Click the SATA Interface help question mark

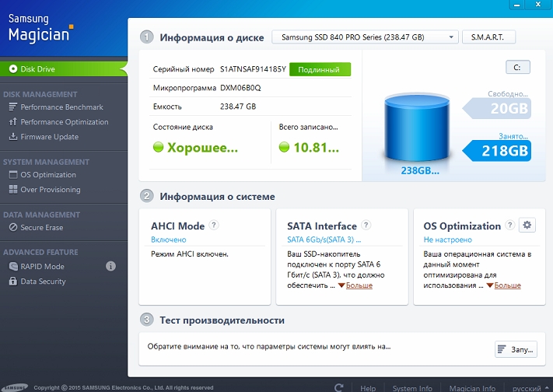(x=366, y=226)
